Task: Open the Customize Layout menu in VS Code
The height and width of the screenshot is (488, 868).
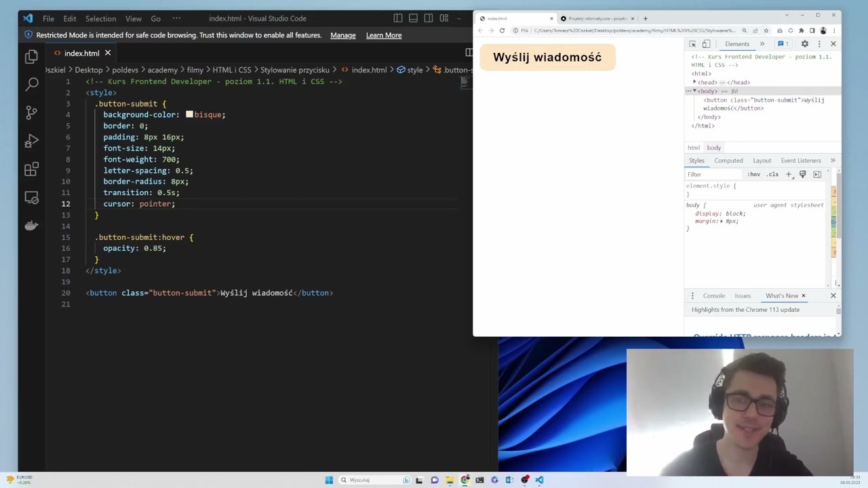Action: [444, 18]
